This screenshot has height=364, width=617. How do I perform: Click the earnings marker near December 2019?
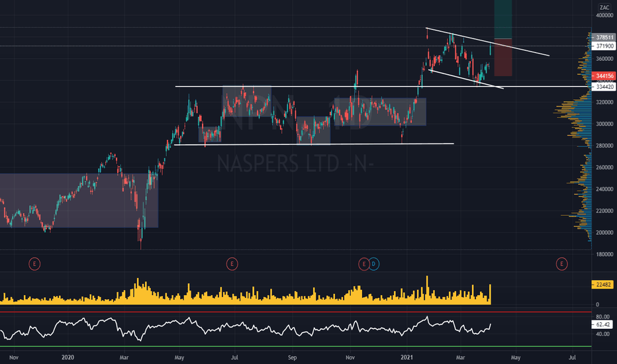click(x=34, y=264)
